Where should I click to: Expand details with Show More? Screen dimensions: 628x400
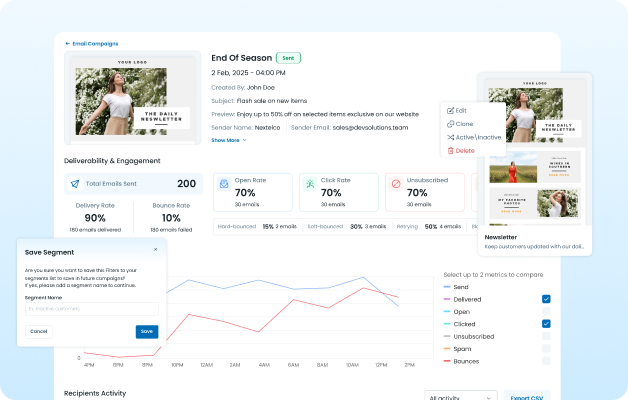coord(229,140)
